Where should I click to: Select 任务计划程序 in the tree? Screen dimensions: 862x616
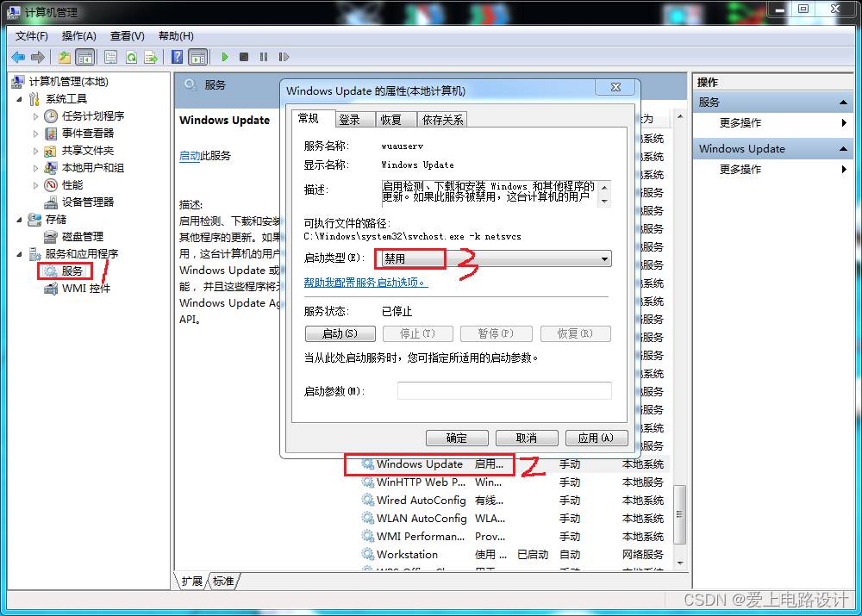(93, 116)
